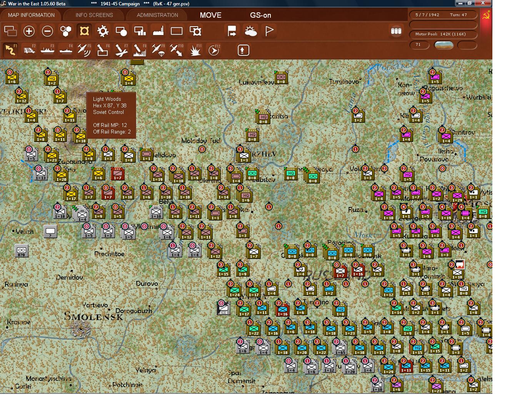Zoom in the map with plus icon

click(29, 31)
